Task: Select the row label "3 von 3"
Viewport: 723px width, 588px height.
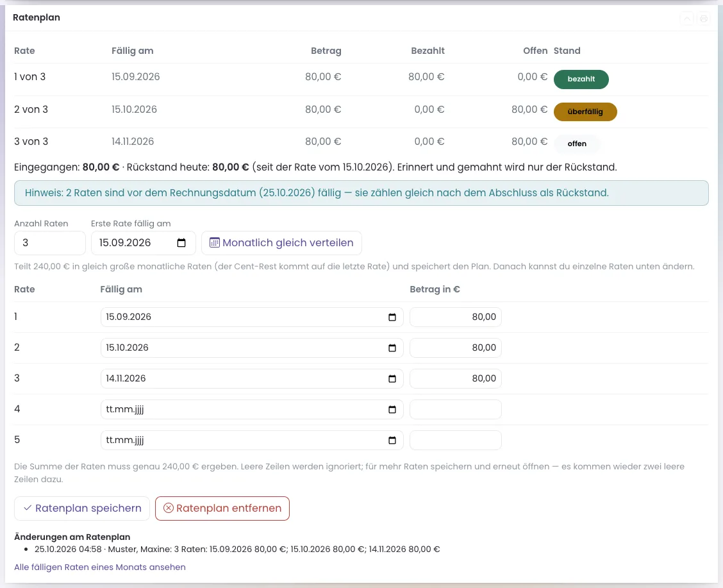Action: [31, 142]
